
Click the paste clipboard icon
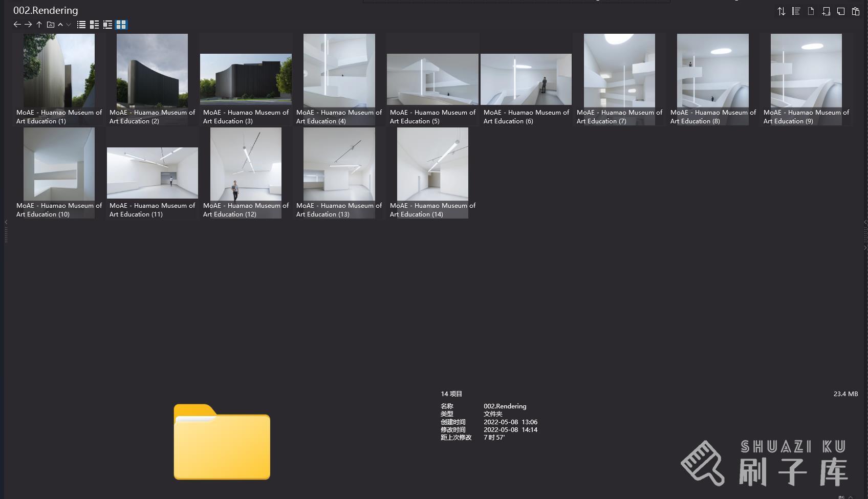coord(856,11)
